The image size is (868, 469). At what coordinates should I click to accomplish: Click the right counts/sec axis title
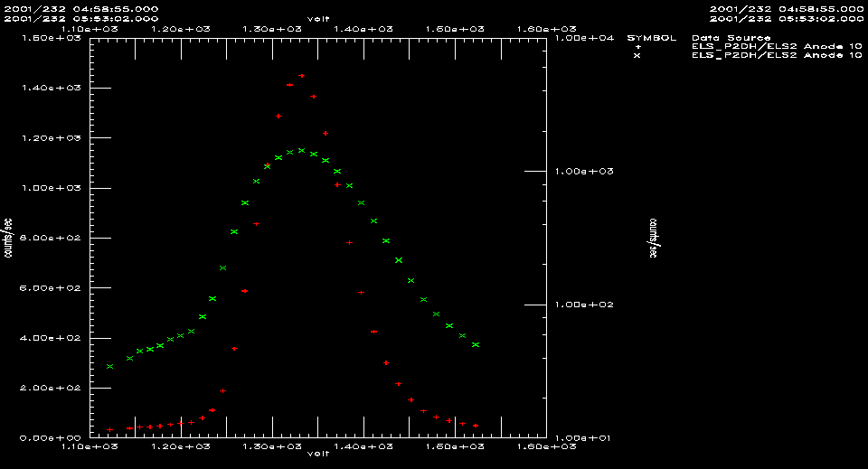(x=654, y=239)
